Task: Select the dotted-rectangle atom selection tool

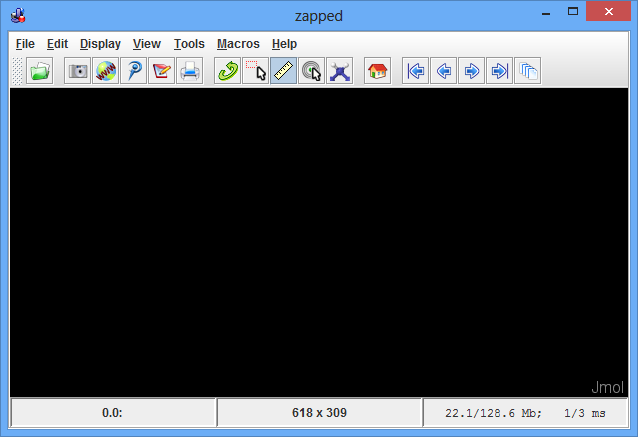Action: (x=256, y=71)
